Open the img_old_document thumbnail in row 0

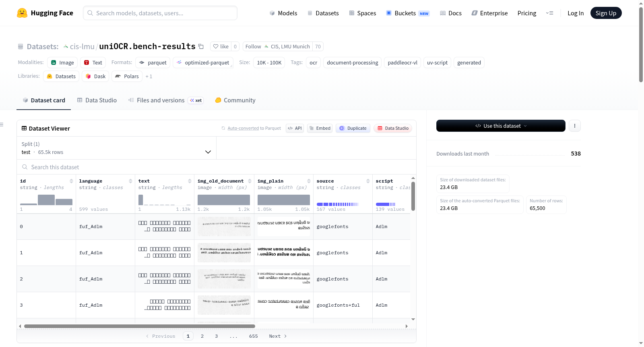(x=224, y=226)
